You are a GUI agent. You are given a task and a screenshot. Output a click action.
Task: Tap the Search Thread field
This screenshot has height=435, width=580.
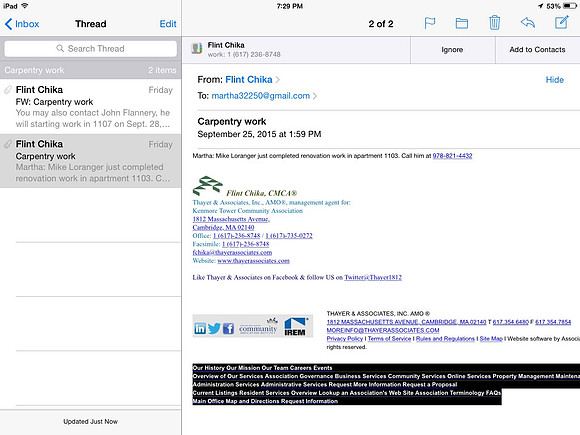[x=91, y=49]
